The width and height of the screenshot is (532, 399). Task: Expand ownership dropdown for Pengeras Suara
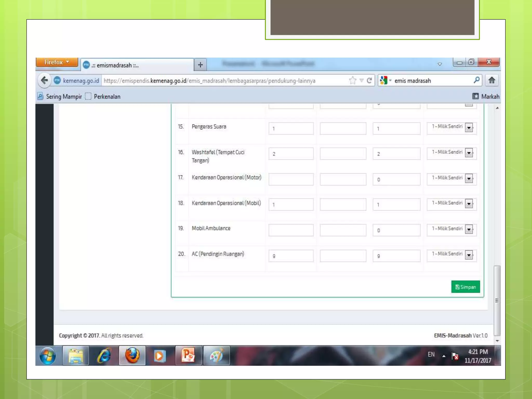(469, 128)
